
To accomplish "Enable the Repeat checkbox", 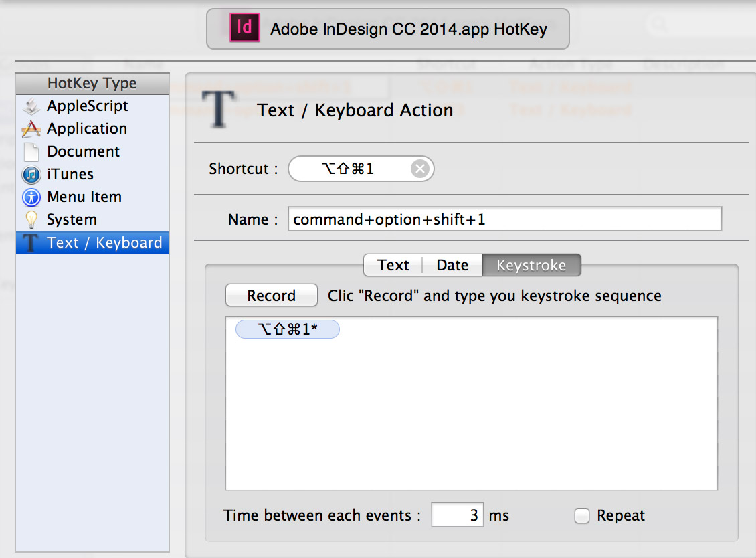I will coord(582,516).
